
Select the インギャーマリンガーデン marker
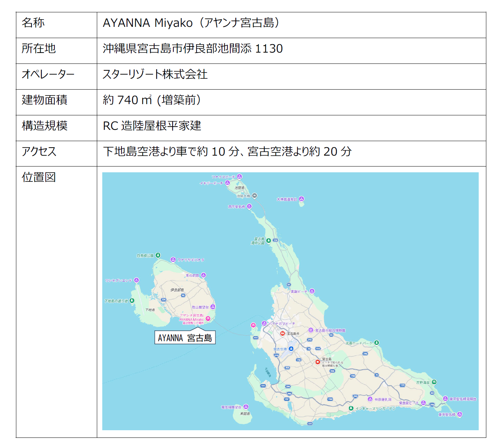point(351,408)
